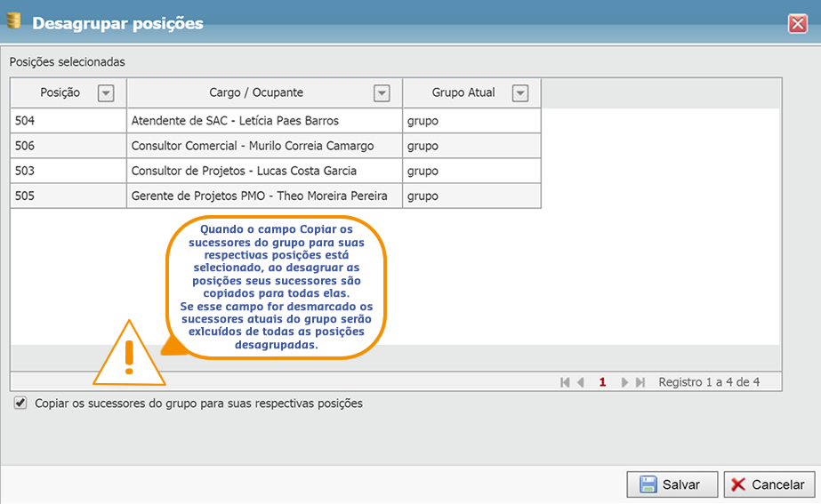Click the Cargo / Ocupante column header
Viewport: 821px width, 504px height.
click(256, 92)
